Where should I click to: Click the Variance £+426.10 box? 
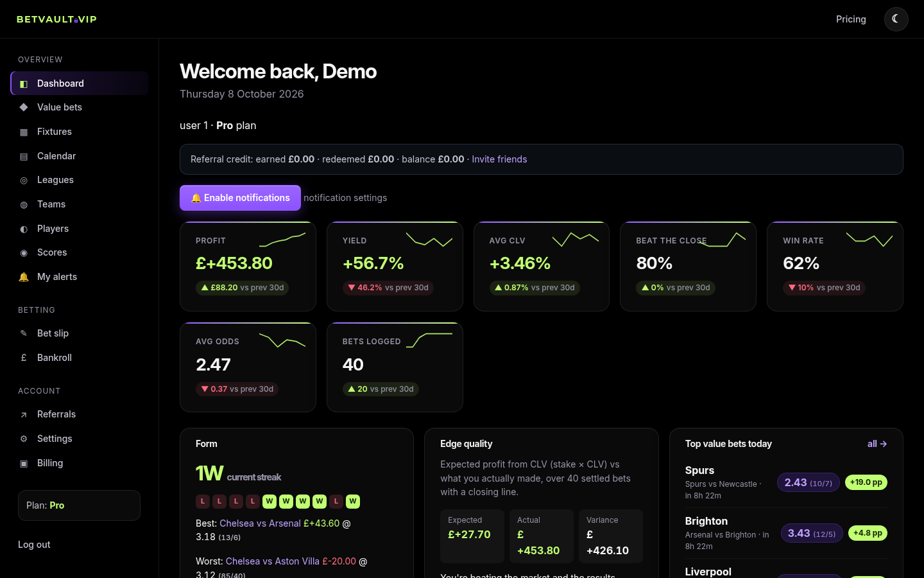611,536
